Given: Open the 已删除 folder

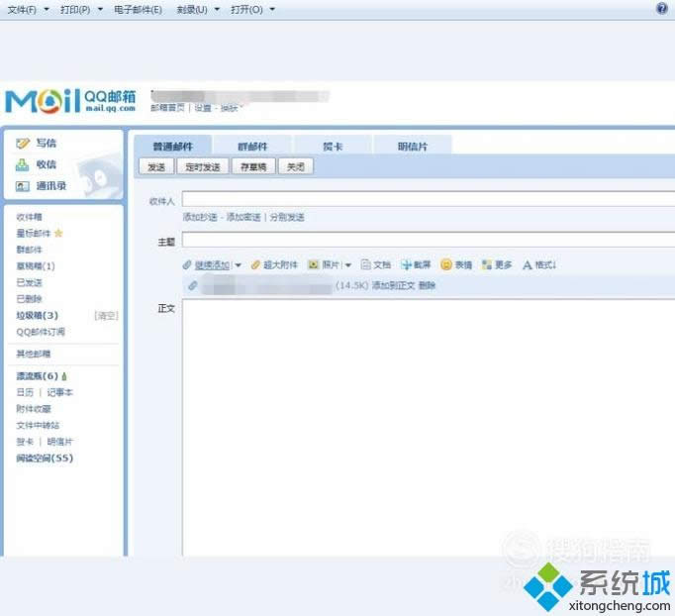Looking at the screenshot, I should [x=30, y=299].
